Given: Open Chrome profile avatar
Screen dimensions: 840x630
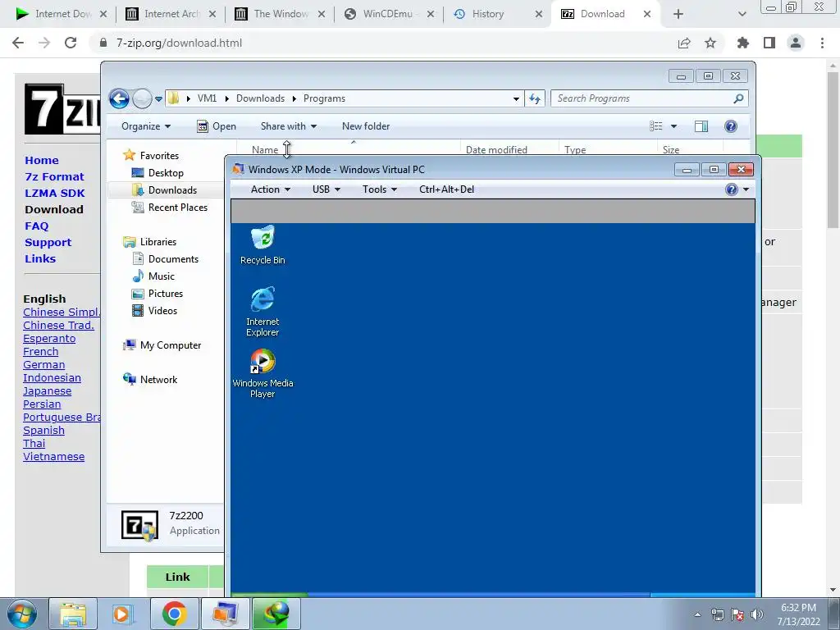Looking at the screenshot, I should tap(796, 43).
